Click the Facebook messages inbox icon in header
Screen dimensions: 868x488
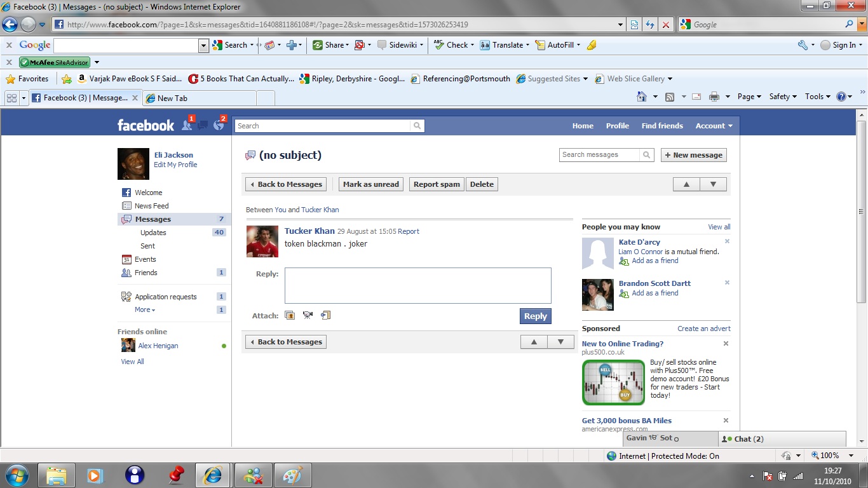click(203, 125)
